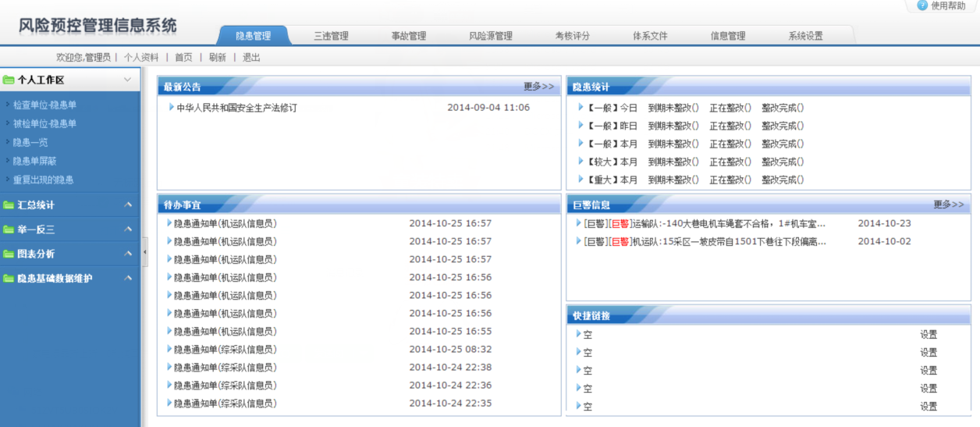
Task: Click date 2014-10-23 in 巨警信息
Action: [884, 223]
